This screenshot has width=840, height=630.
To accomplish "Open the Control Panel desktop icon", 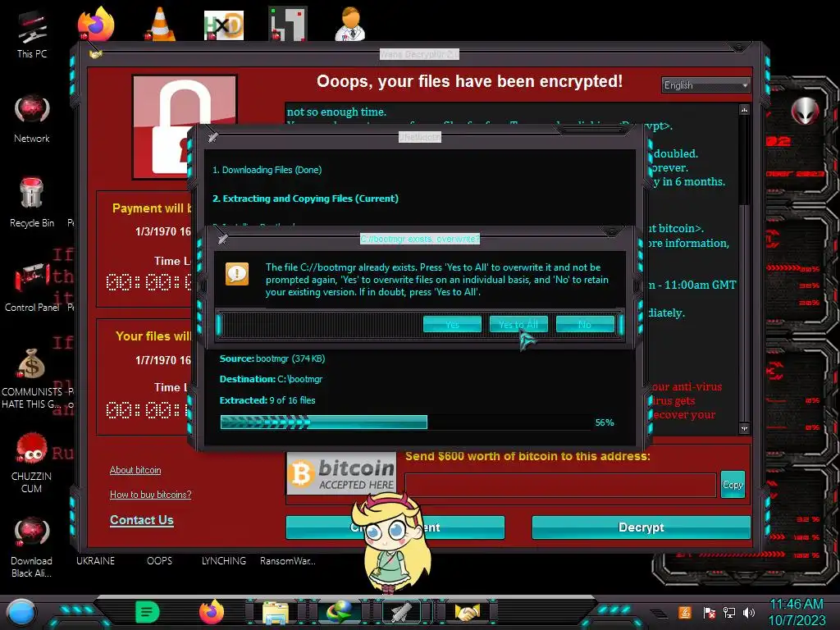I will pyautogui.click(x=32, y=287).
